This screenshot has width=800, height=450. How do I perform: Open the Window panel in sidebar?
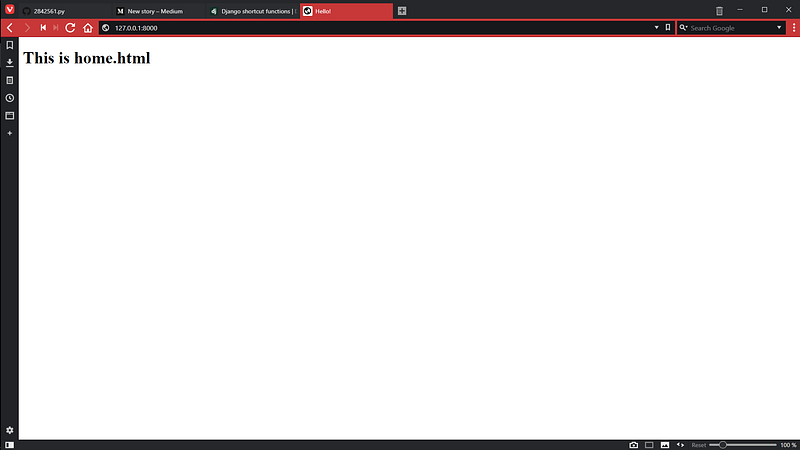[x=9, y=115]
